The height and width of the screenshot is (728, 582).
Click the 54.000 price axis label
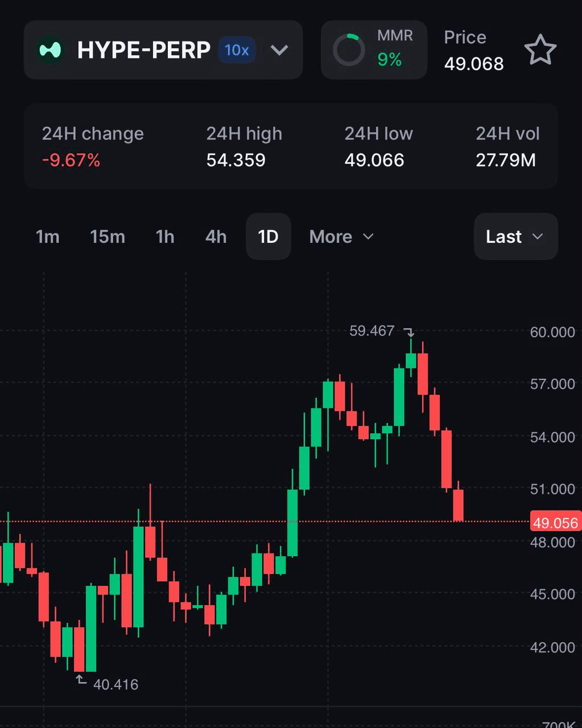(552, 437)
